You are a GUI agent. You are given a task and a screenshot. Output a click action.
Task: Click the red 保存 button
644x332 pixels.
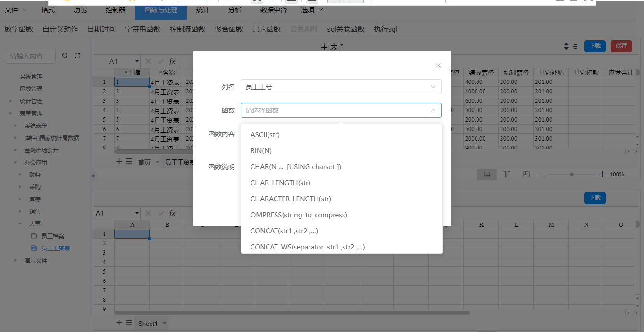tap(621, 46)
